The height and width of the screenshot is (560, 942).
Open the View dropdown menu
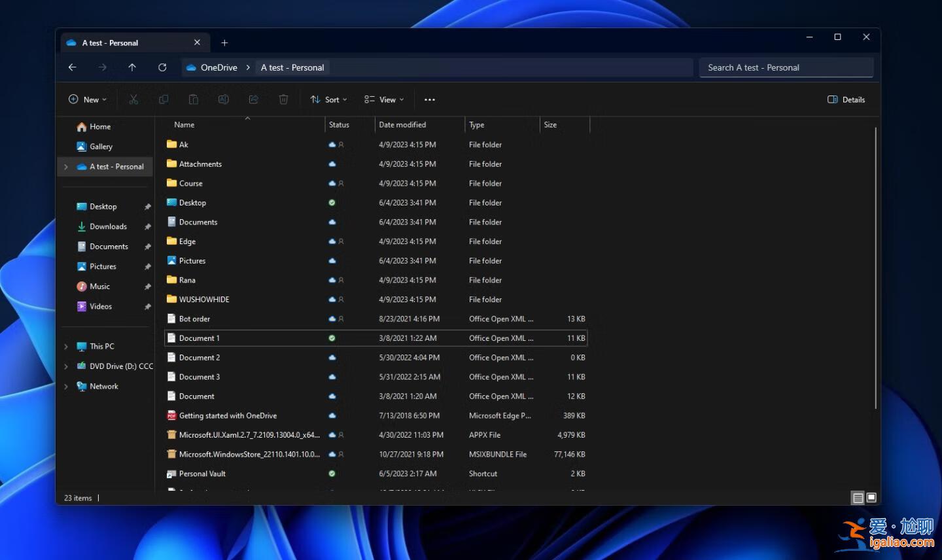point(384,99)
